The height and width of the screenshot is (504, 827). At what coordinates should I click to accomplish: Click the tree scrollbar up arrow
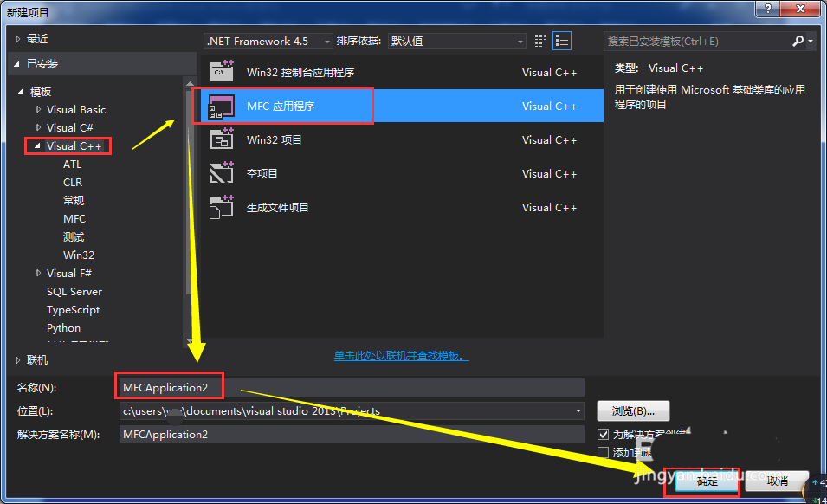190,83
